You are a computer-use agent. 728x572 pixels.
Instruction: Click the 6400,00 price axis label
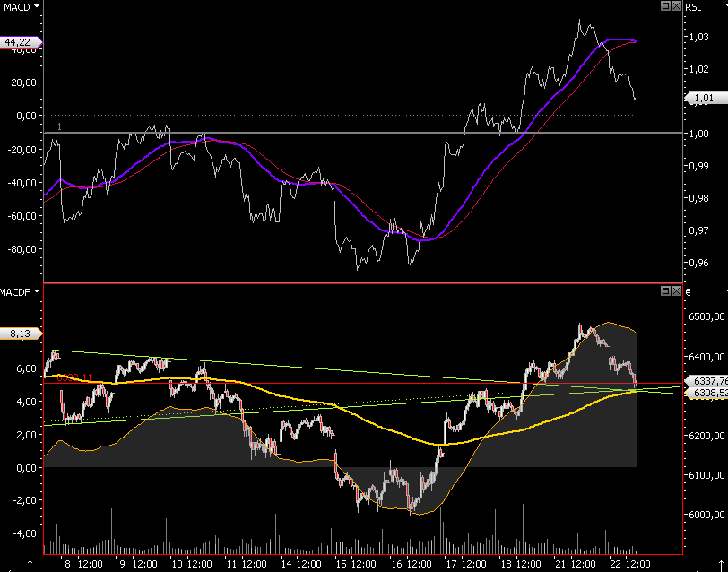coord(706,357)
